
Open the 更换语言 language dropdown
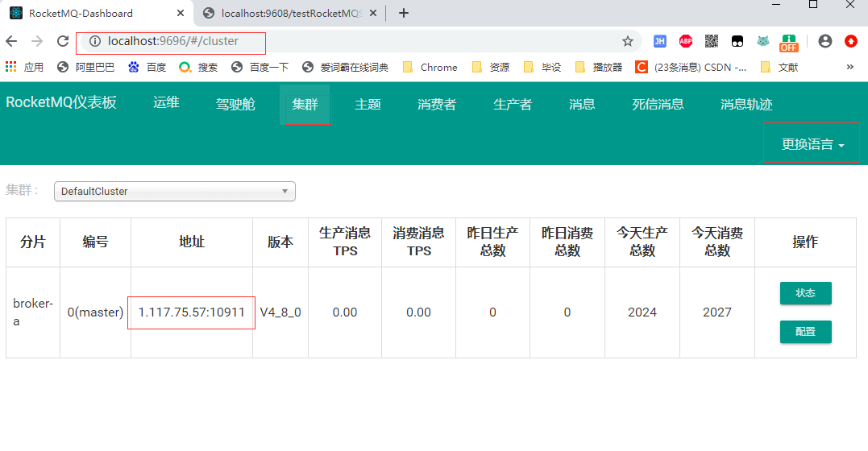[x=812, y=144]
